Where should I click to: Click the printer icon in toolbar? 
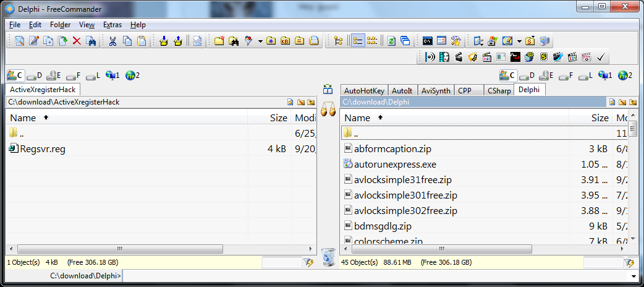(x=314, y=41)
